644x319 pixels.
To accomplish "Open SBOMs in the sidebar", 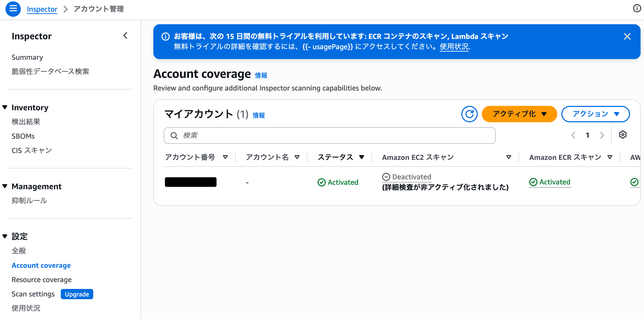I will pyautogui.click(x=23, y=136).
